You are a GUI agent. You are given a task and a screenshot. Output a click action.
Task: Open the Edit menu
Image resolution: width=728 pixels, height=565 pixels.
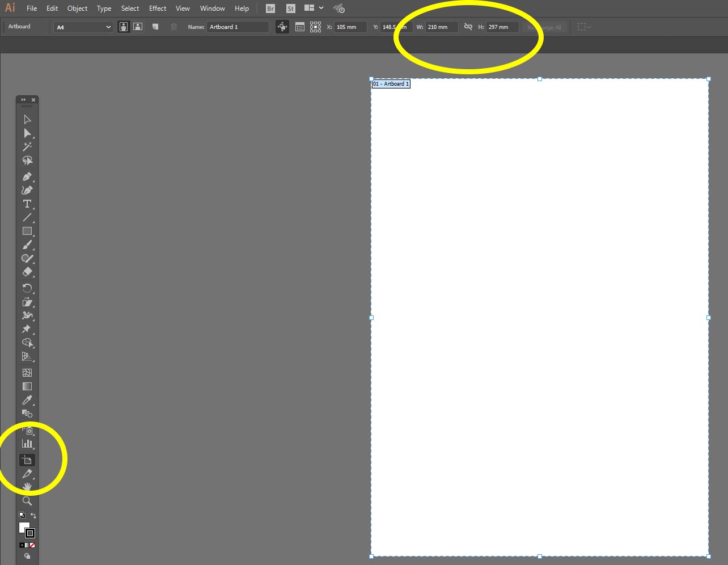click(52, 9)
